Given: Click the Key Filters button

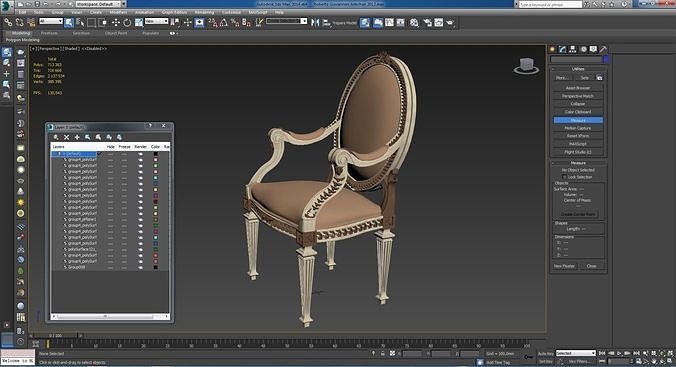Looking at the screenshot, I should [x=579, y=361].
